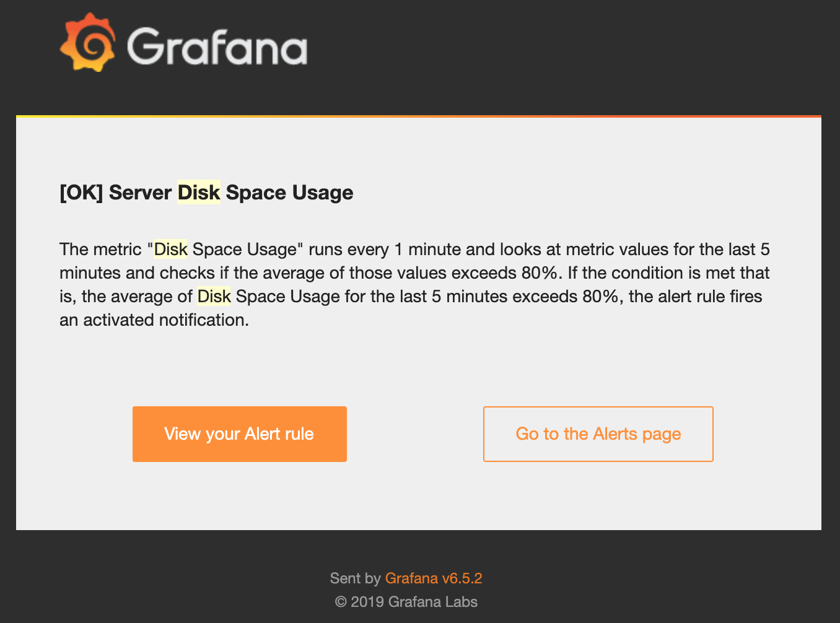
Task: Click the "© 2019 Grafana Labs" copyright text
Action: tap(406, 602)
